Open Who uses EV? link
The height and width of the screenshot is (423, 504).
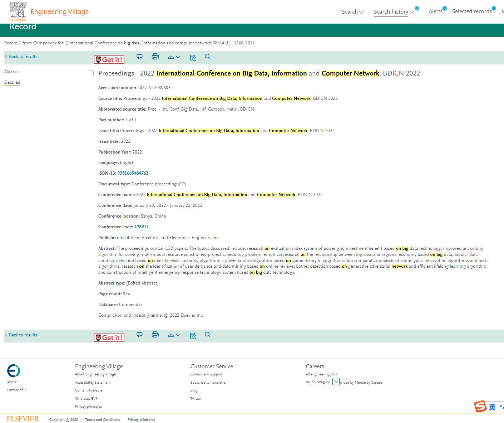(x=86, y=399)
